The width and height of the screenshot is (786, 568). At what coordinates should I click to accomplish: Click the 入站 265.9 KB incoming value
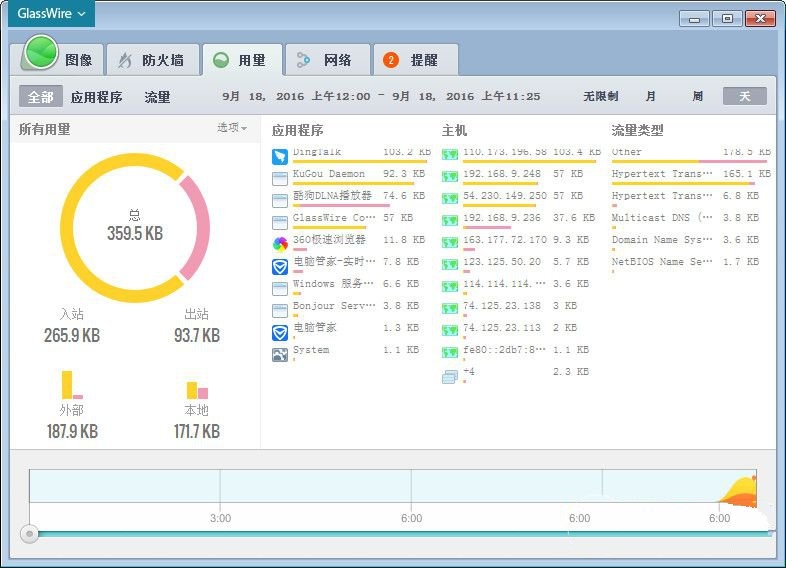72,335
